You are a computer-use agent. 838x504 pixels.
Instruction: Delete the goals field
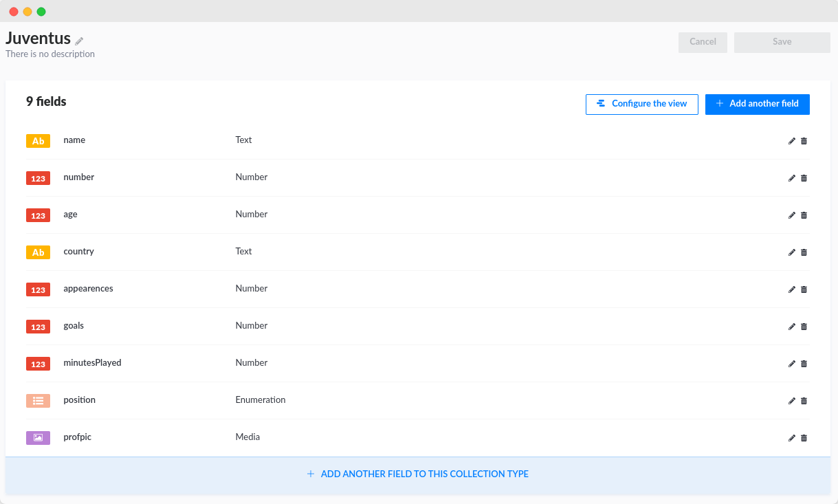pos(804,327)
